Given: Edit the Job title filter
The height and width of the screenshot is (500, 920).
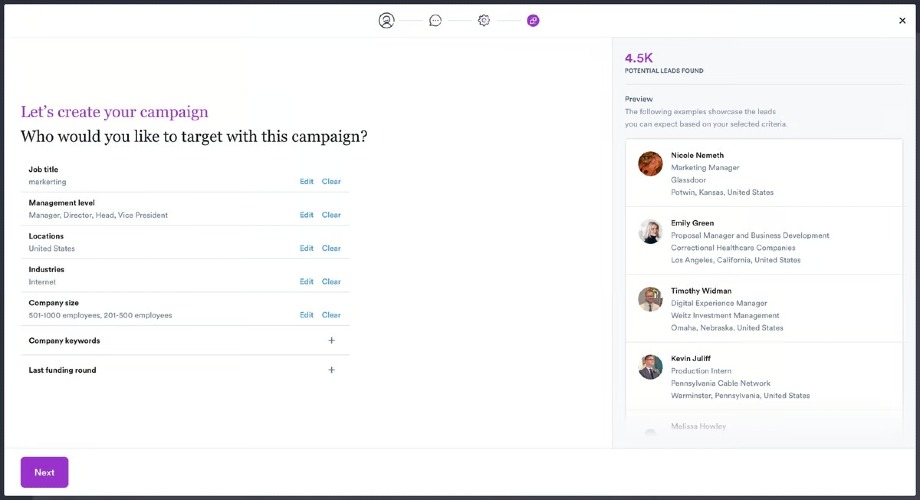Looking at the screenshot, I should coord(306,181).
